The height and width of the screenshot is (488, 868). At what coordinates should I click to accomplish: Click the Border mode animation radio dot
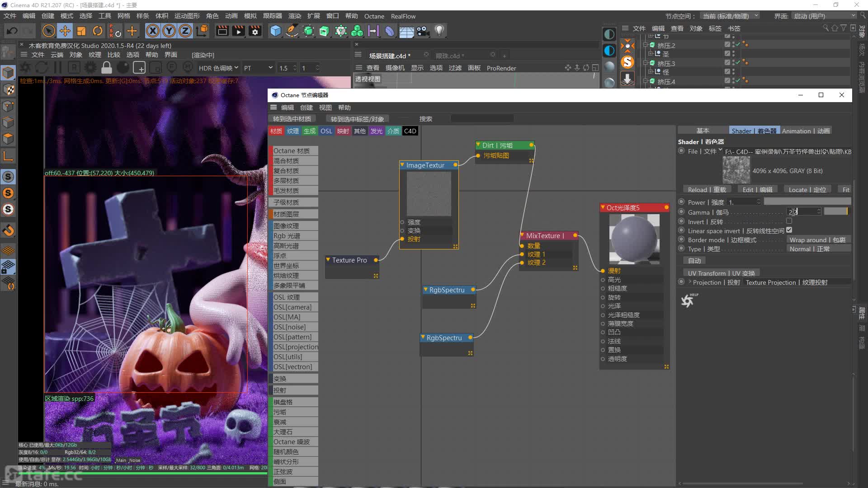(681, 239)
